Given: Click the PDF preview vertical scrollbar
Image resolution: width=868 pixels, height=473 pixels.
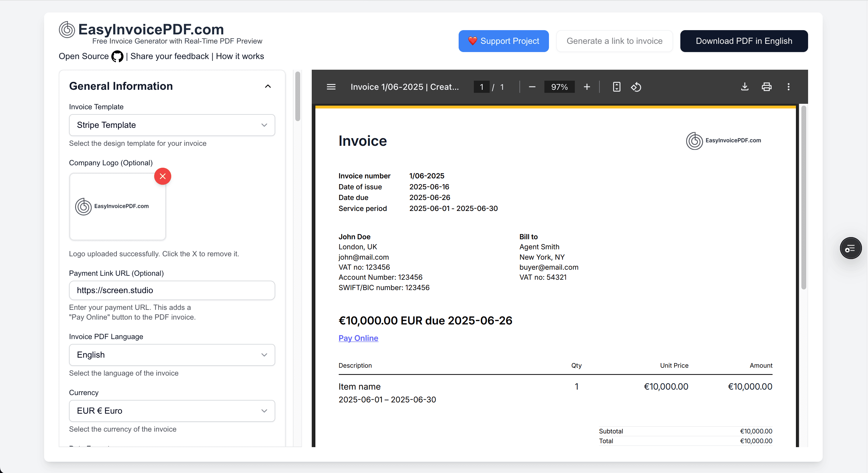Looking at the screenshot, I should [x=803, y=198].
